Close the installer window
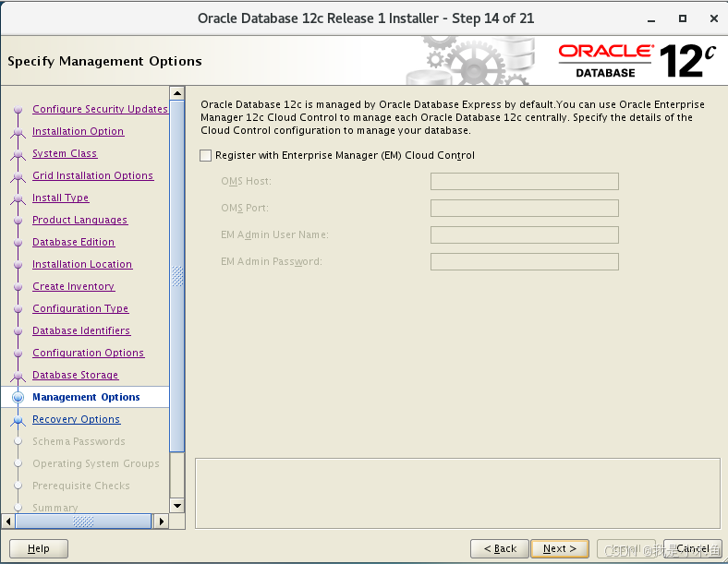The image size is (728, 564). point(714,18)
